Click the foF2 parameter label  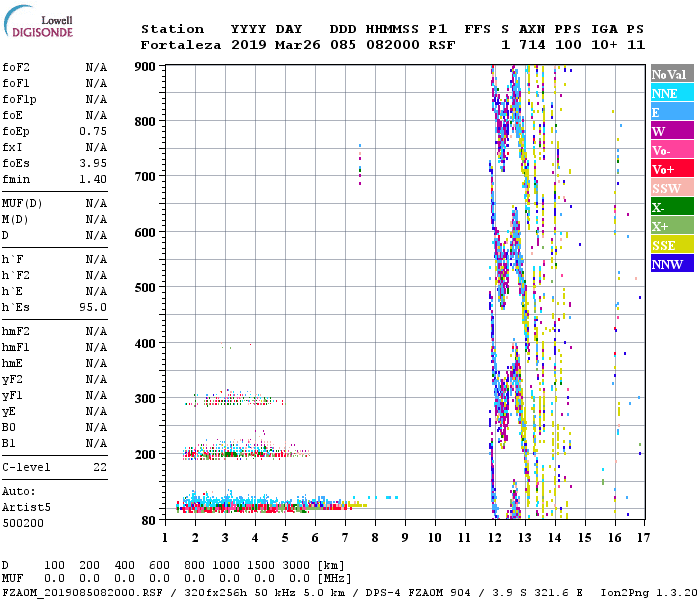16,67
